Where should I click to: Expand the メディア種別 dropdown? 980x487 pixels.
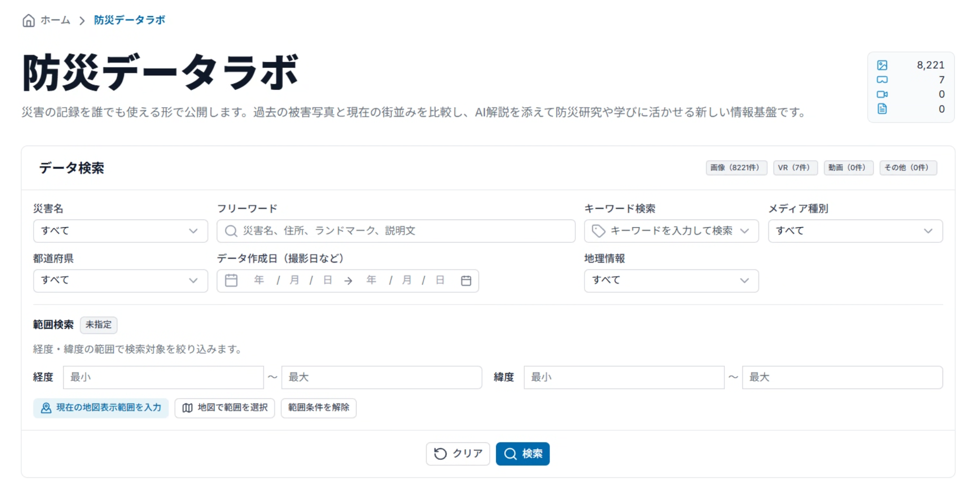point(855,231)
